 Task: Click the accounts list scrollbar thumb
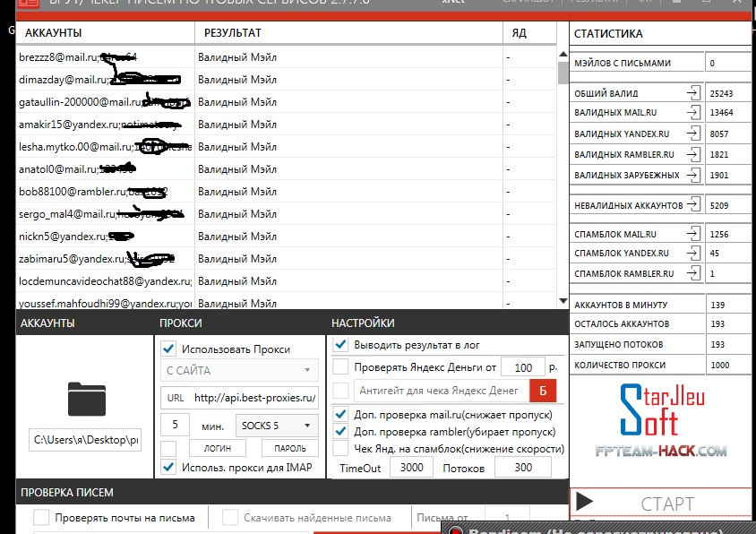(563, 73)
